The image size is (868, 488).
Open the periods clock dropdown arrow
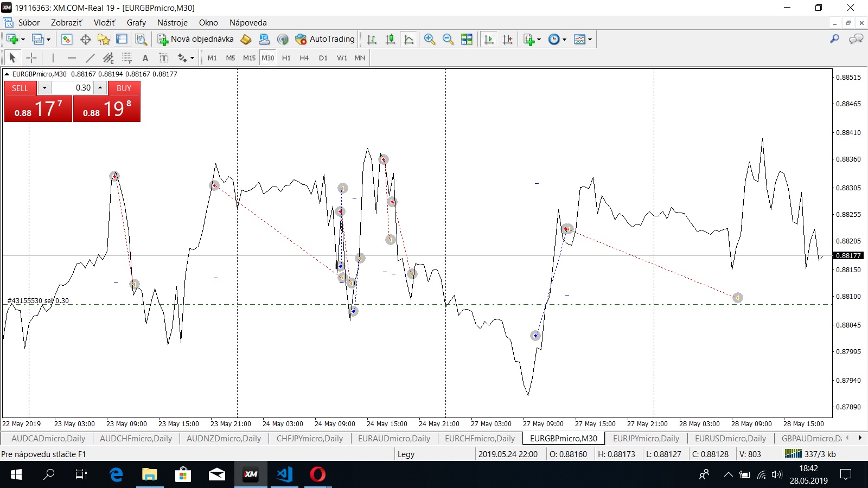click(564, 39)
